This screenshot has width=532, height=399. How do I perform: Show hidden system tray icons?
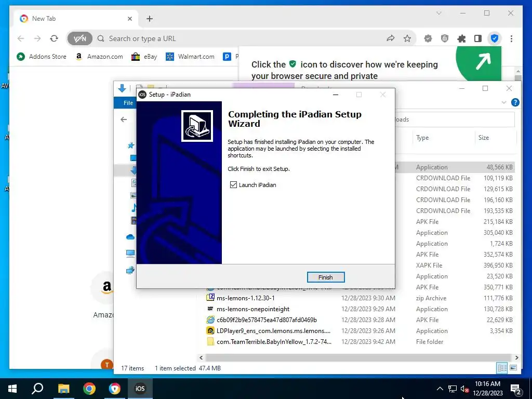coord(440,389)
